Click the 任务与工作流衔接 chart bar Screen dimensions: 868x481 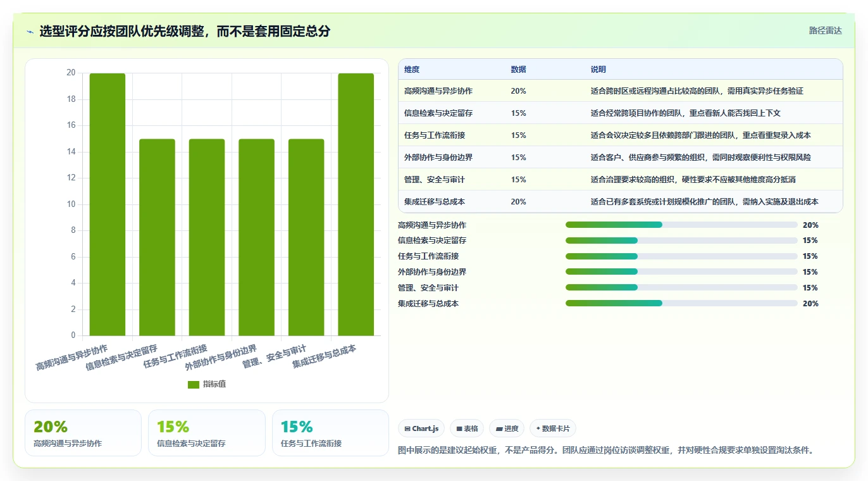207,237
